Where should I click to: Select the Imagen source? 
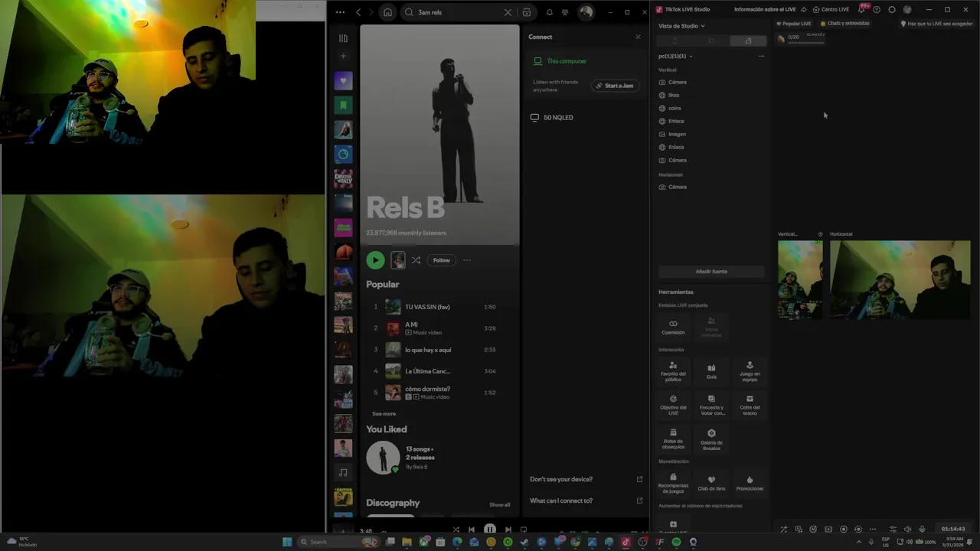(677, 134)
